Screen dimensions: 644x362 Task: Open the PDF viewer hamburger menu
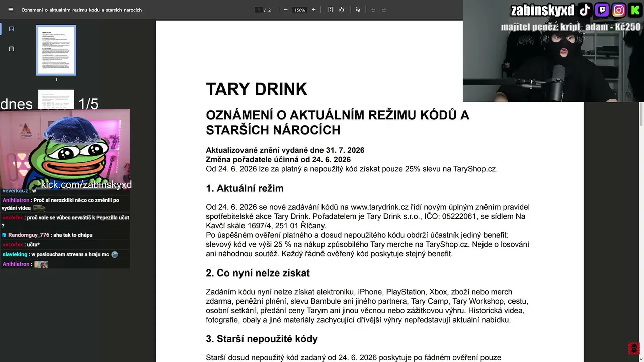tap(11, 10)
